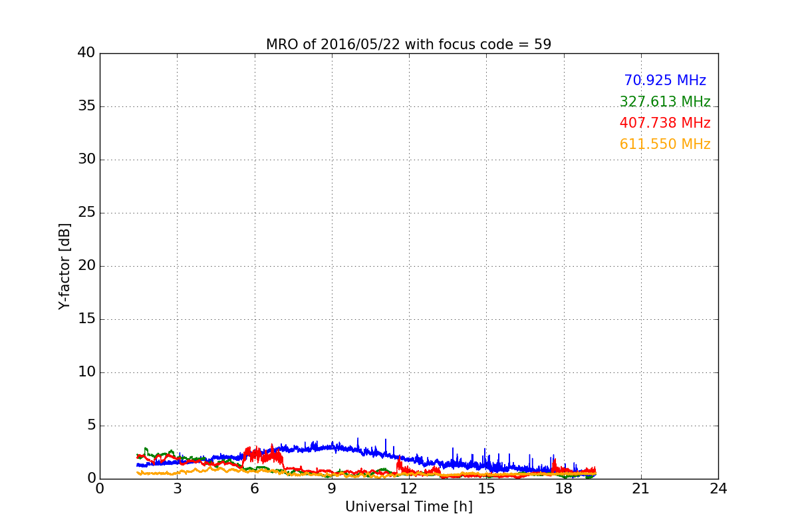Click the x-axis tick label 24

(x=718, y=489)
